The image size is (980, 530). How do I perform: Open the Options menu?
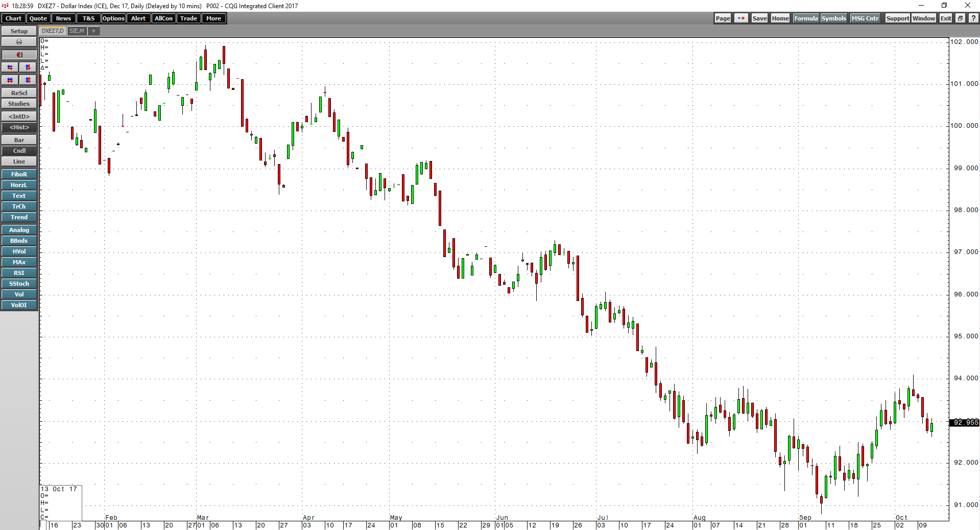(x=113, y=18)
